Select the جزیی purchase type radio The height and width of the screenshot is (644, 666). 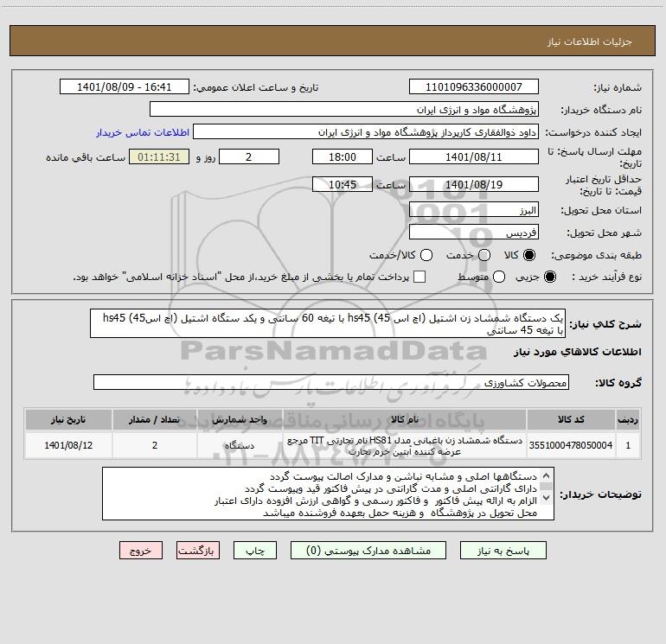coord(550,277)
